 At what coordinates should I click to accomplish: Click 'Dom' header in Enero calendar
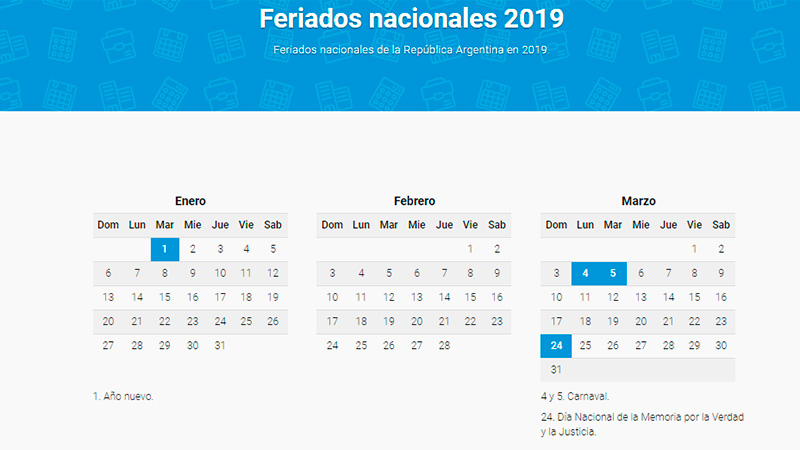(x=108, y=225)
